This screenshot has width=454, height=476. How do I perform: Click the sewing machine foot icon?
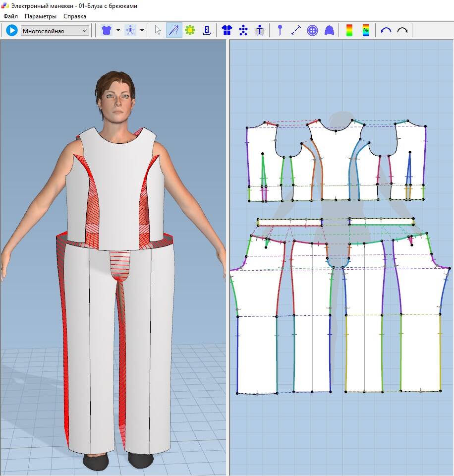coord(207,31)
